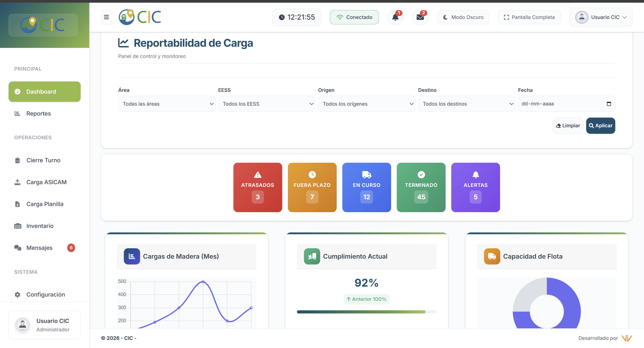Click the red ATRASADOS status card
Viewport: 644px width, 348px height.
[x=258, y=187]
